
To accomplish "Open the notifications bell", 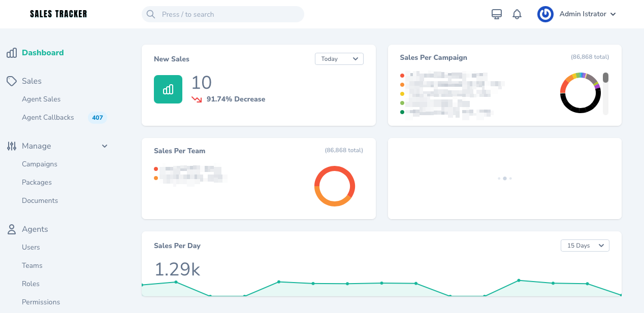I will pyautogui.click(x=517, y=14).
